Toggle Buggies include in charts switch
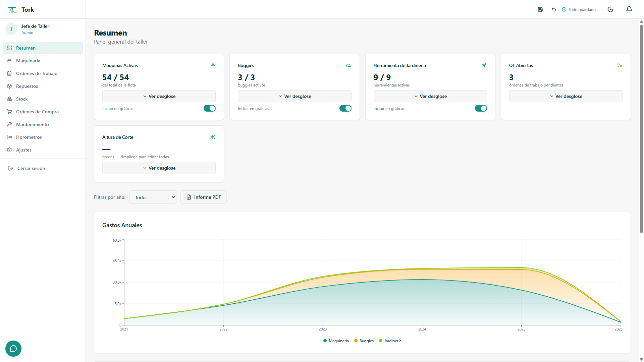 pos(345,108)
